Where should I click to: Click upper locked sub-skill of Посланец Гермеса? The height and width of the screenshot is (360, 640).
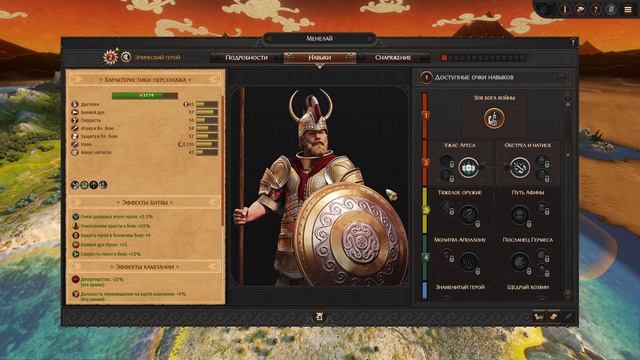pyautogui.click(x=542, y=256)
